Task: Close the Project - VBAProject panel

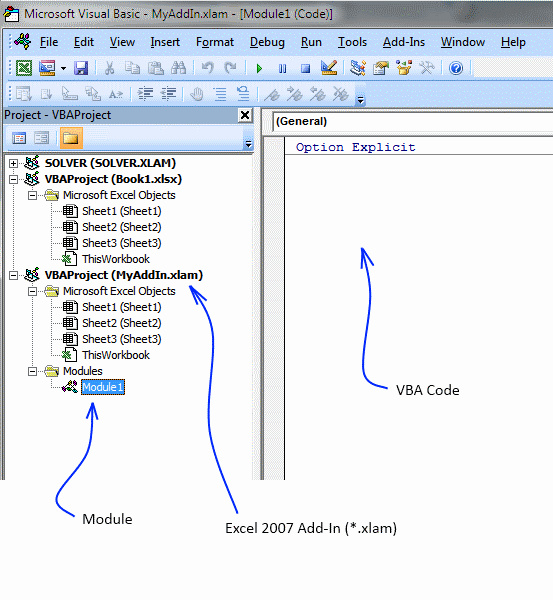Action: (245, 115)
